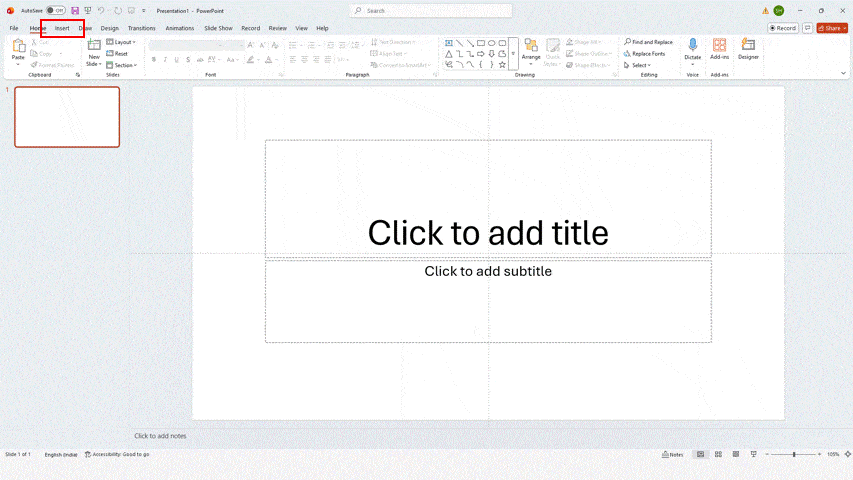This screenshot has height=480, width=853.
Task: Click the Record button at top right
Action: pyautogui.click(x=783, y=28)
